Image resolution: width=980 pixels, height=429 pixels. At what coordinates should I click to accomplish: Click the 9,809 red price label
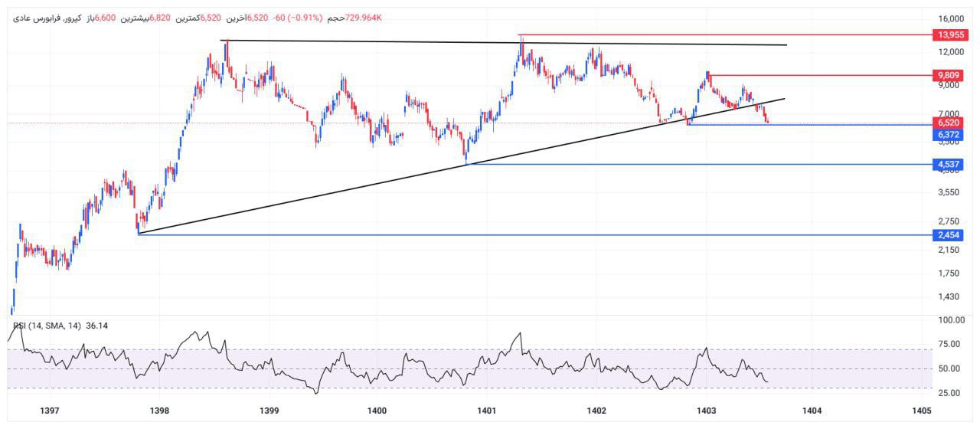pos(948,75)
